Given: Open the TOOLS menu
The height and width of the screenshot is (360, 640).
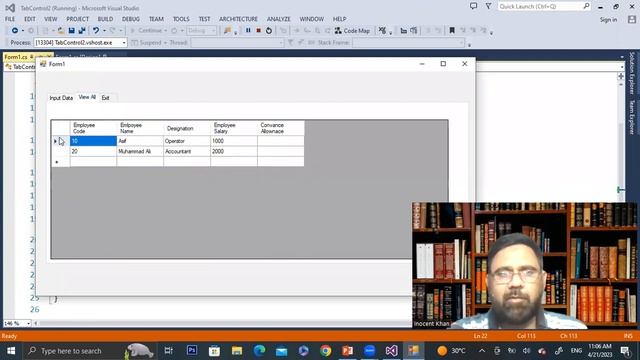Looking at the screenshot, I should tap(181, 19).
